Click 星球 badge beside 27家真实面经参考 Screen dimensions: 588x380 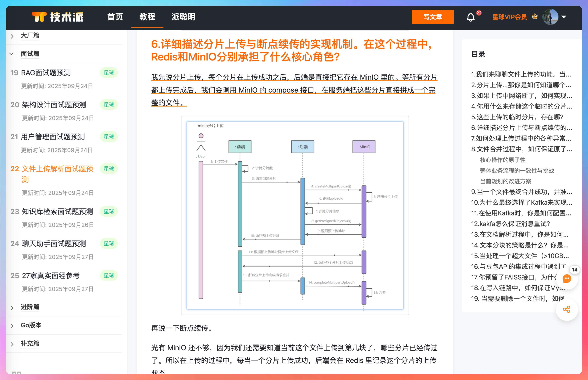coord(109,275)
